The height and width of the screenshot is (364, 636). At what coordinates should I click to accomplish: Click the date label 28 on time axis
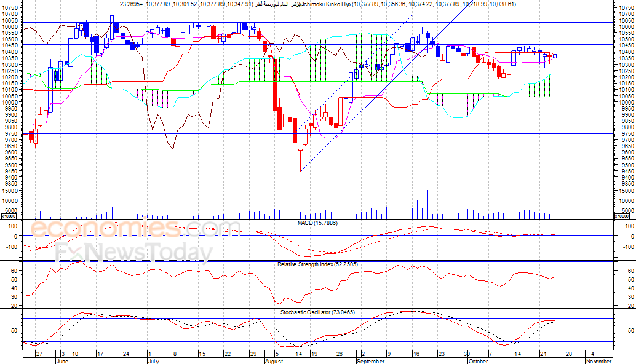tap(568, 354)
